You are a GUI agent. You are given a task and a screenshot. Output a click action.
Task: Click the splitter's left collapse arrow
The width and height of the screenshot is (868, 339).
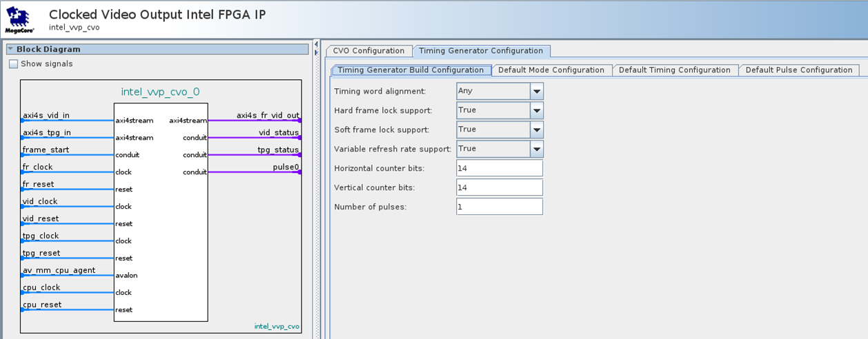point(315,43)
